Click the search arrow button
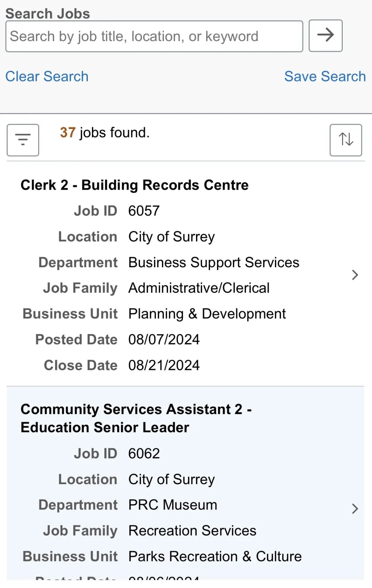 pyautogui.click(x=325, y=36)
